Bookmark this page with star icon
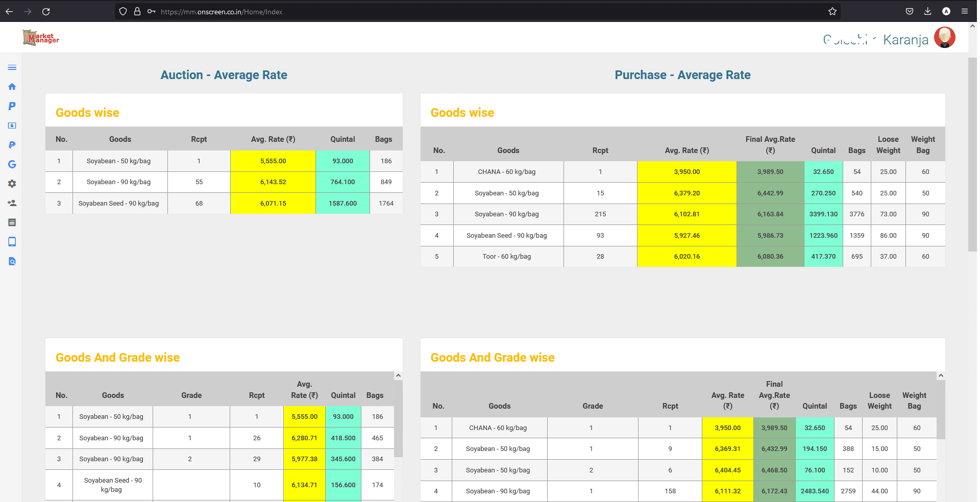The image size is (980, 502). (832, 11)
